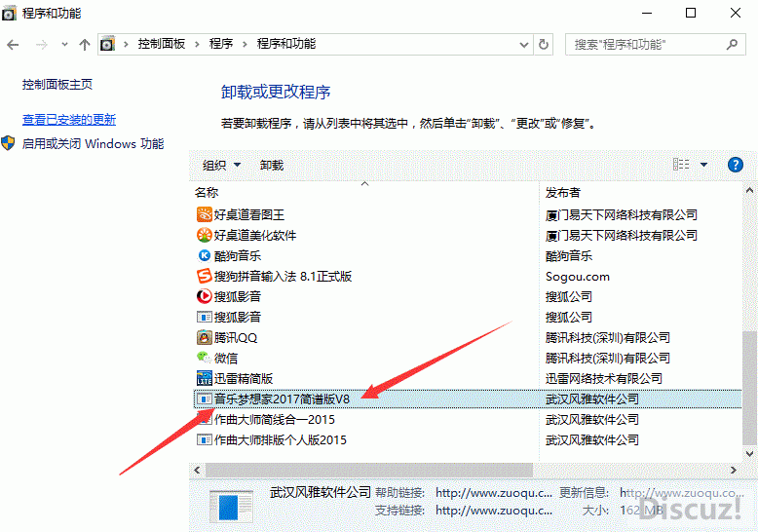Open the 组织 dropdown menu
Image resolution: width=758 pixels, height=532 pixels.
click(x=221, y=166)
